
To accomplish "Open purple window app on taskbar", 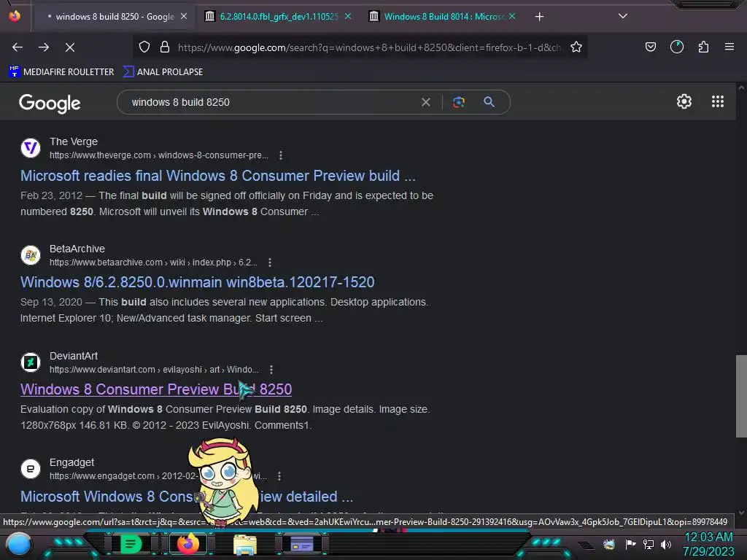I will pos(301,544).
